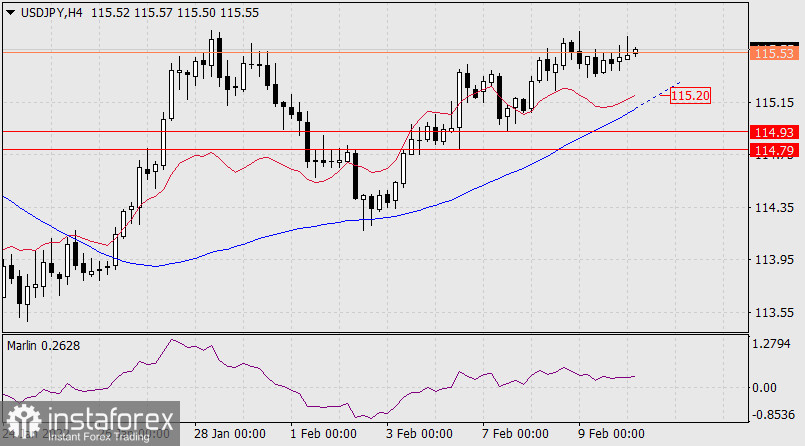Select the 114.93 price level tag
Image resolution: width=805 pixels, height=446 pixels.
tap(775, 132)
